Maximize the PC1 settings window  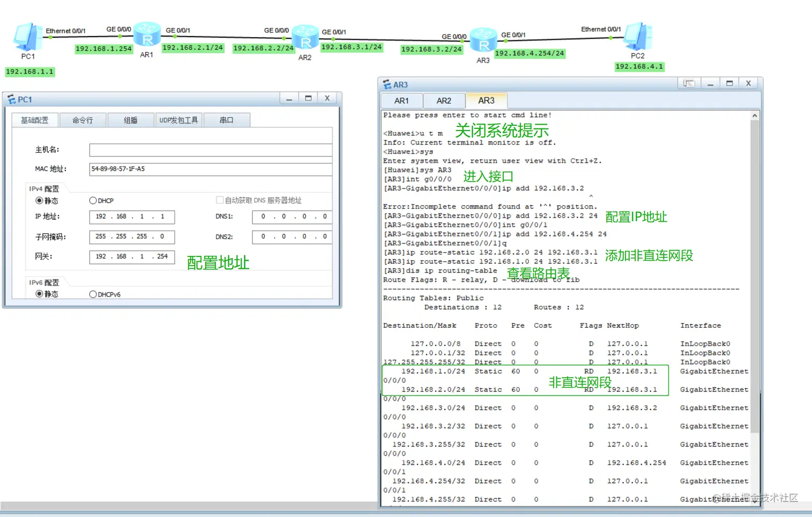click(308, 98)
